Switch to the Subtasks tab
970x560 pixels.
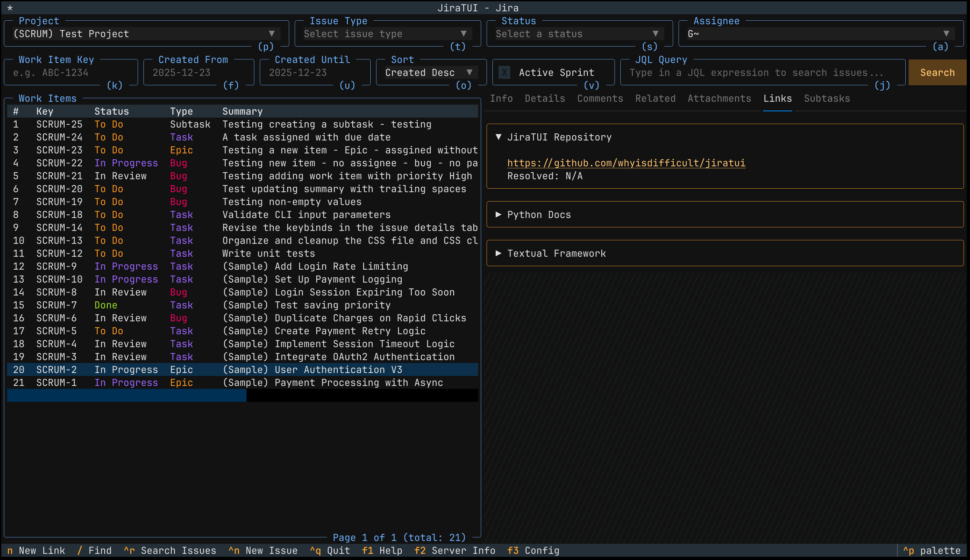827,99
